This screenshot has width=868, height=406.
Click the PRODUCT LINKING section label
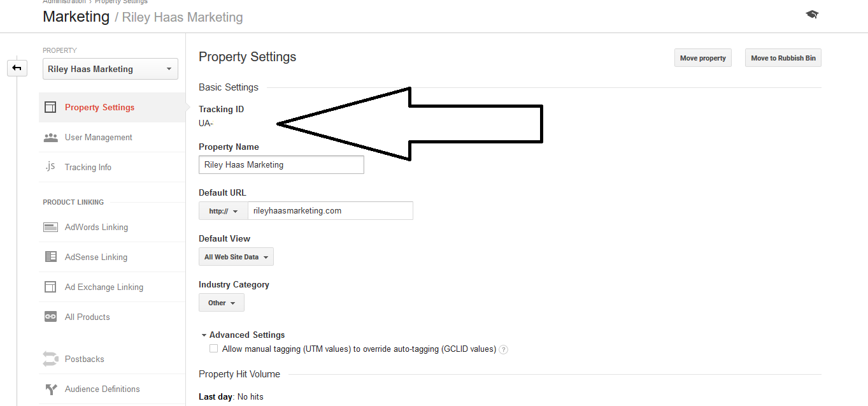pos(73,202)
